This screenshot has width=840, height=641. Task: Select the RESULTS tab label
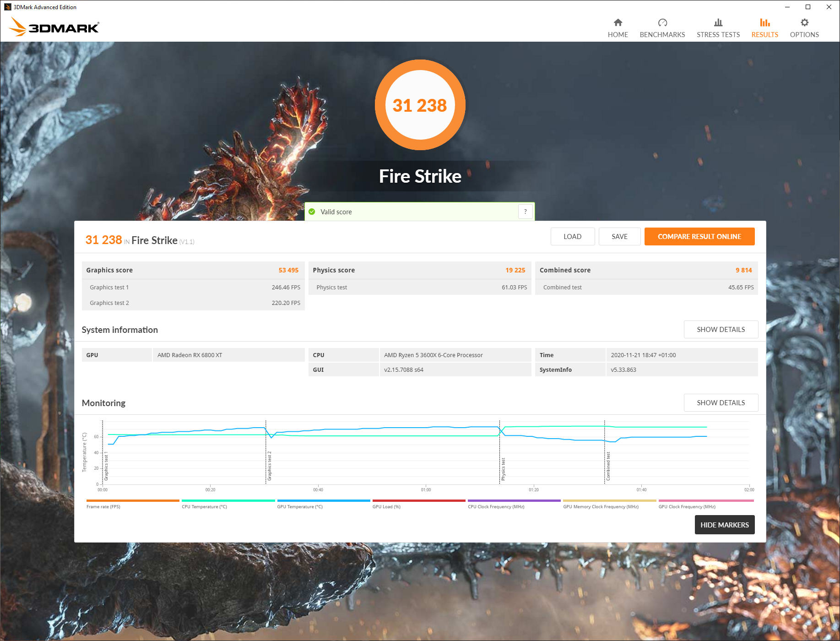coord(765,35)
